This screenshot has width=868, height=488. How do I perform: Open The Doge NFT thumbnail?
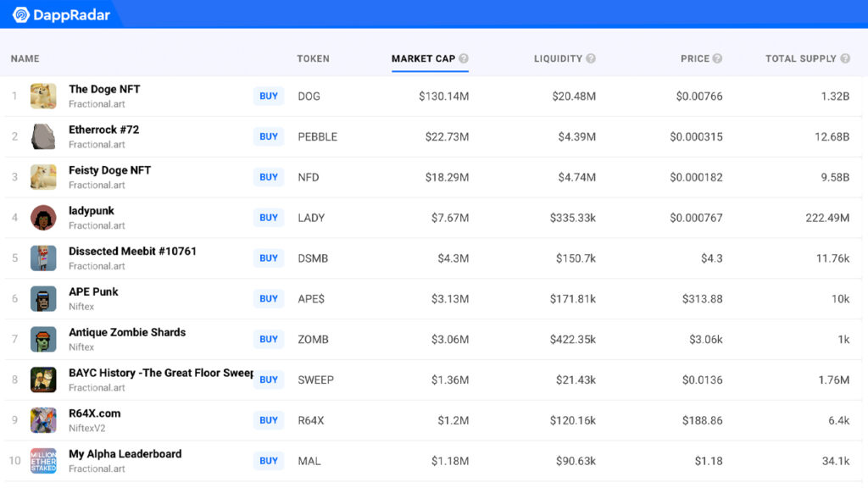coord(43,97)
